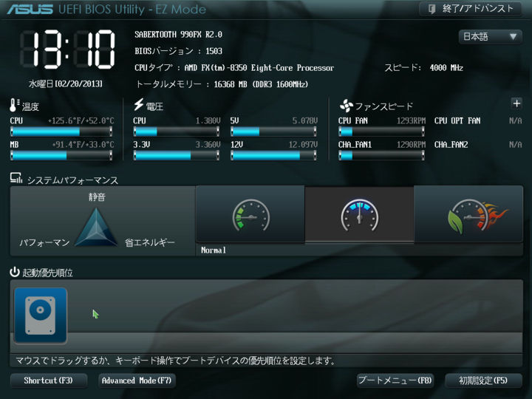This screenshot has height=399, width=532.
Task: Click the +91.4°F/+33.0°C MB temperature value
Action: tap(83, 145)
